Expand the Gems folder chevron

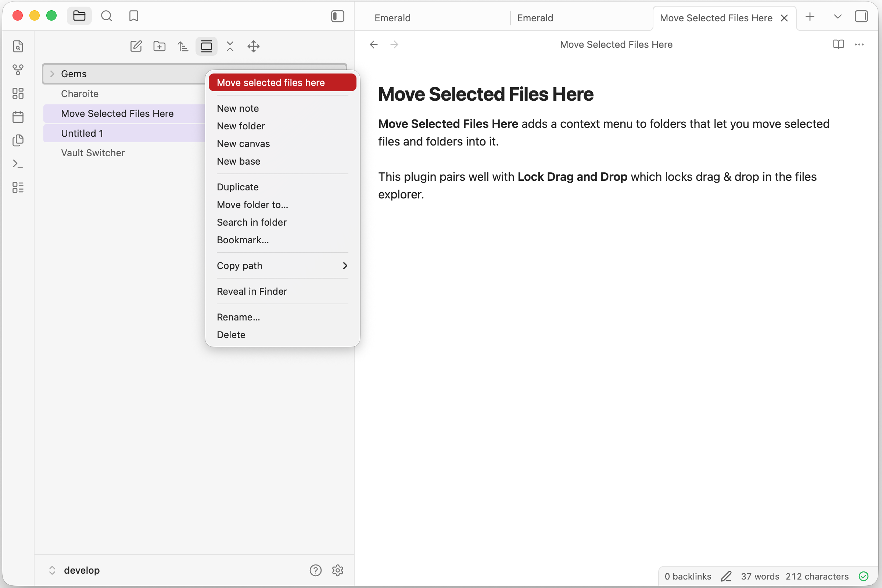(x=52, y=74)
